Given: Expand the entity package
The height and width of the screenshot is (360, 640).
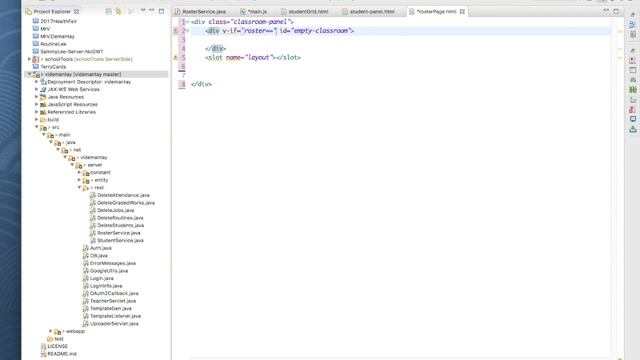Looking at the screenshot, I should [79, 180].
